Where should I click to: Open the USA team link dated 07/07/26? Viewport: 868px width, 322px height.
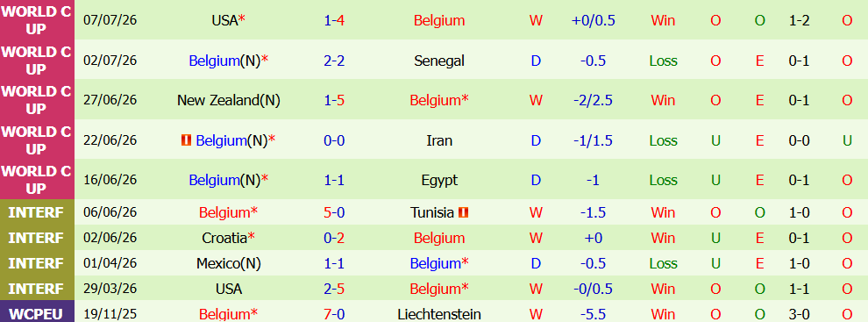point(224,20)
